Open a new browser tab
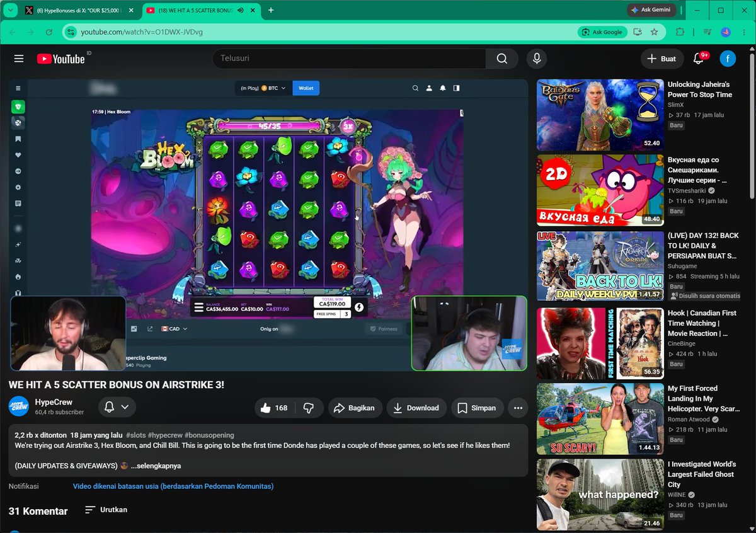Image resolution: width=756 pixels, height=533 pixels. (271, 10)
